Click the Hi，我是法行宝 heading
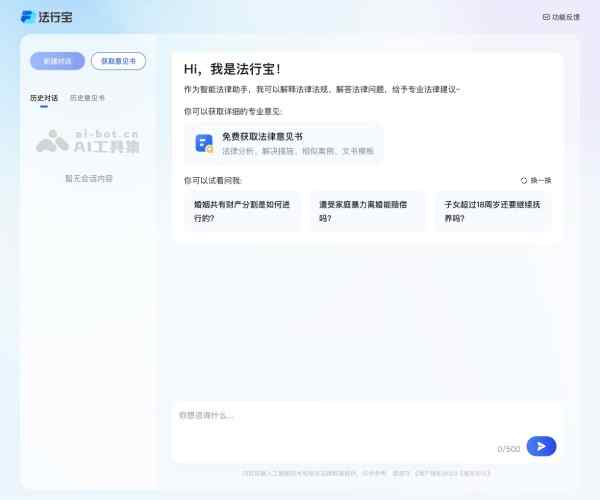 [x=232, y=69]
